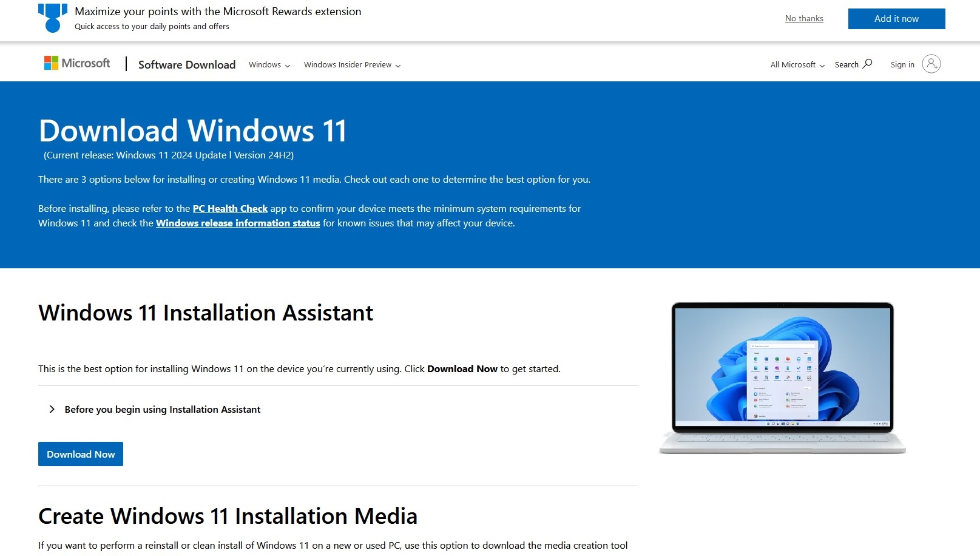Image resolution: width=980 pixels, height=556 pixels.
Task: Click the Software Download header link
Action: click(187, 64)
